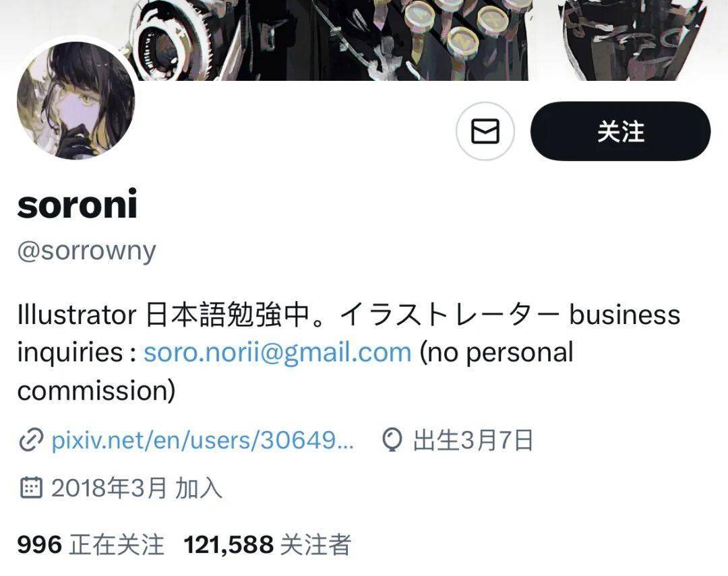
Task: Click the chain link icon beside pixiv URL
Action: 31,440
